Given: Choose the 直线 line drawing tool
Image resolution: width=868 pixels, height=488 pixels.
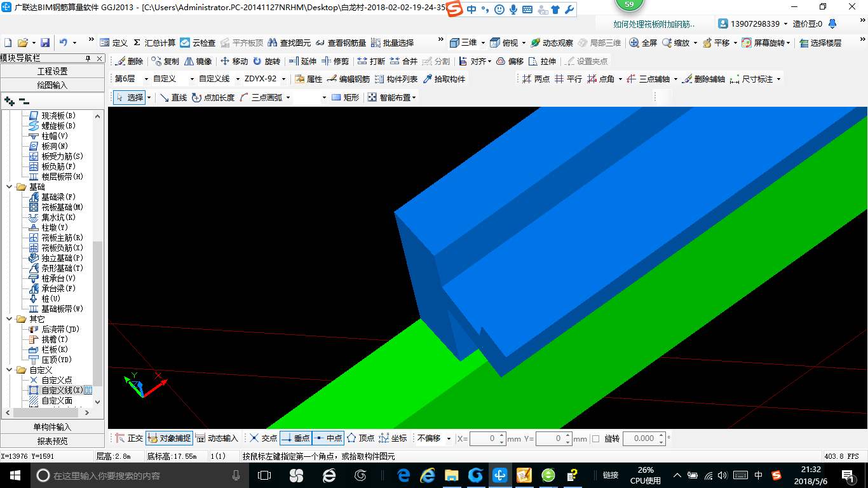Looking at the screenshot, I should pyautogui.click(x=173, y=97).
